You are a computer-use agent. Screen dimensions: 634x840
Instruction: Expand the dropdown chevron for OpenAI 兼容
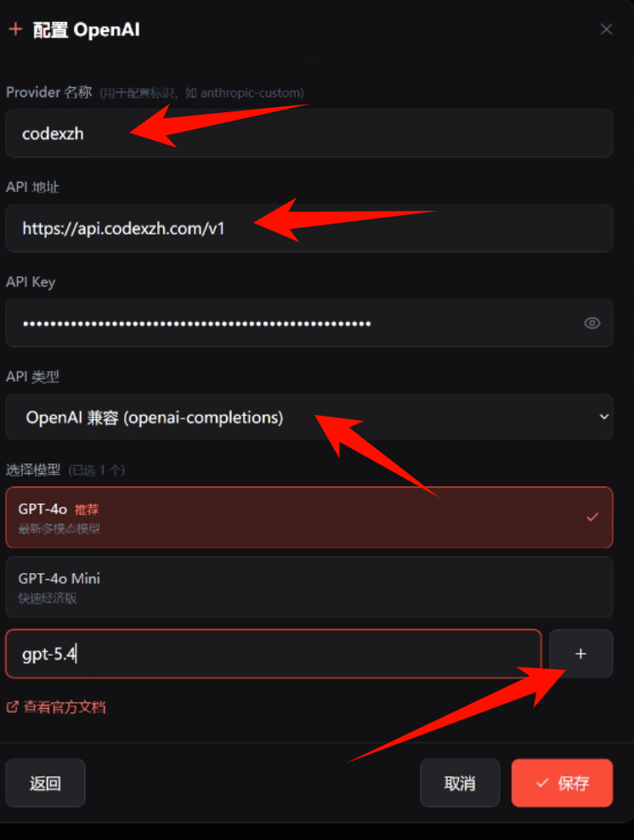tap(604, 417)
